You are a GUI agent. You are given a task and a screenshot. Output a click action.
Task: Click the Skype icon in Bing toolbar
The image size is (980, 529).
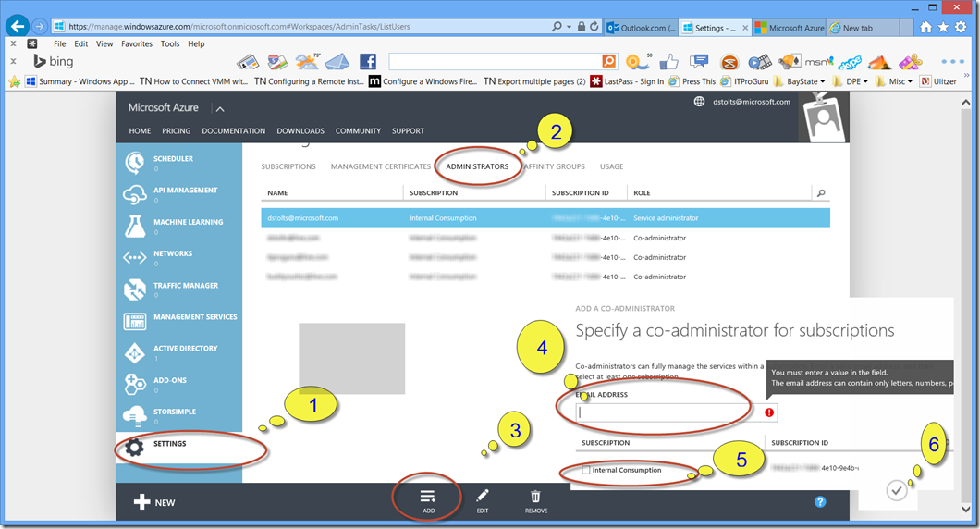tap(850, 62)
